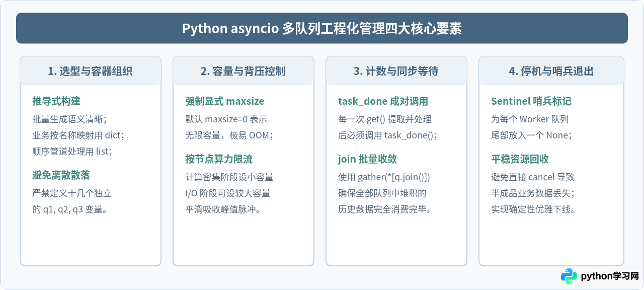
Task: Click the line '确保全部队列中堆积的'
Action: [382, 193]
